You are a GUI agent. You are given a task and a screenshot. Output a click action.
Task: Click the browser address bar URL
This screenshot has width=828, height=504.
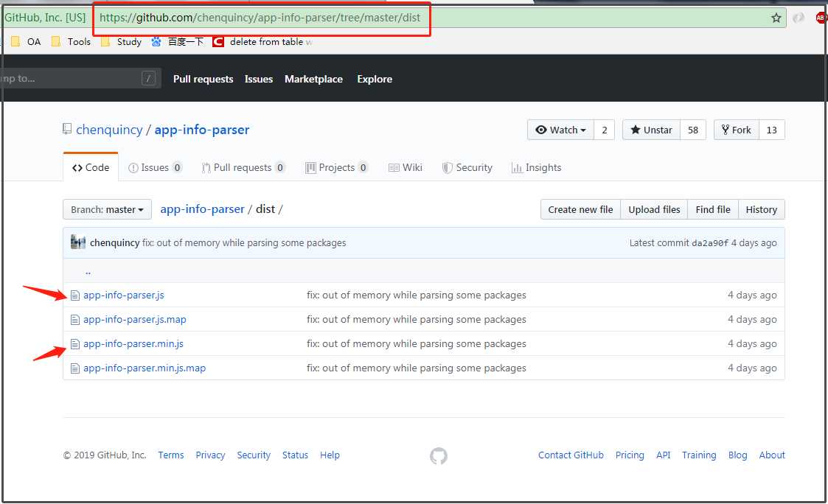(x=260, y=18)
